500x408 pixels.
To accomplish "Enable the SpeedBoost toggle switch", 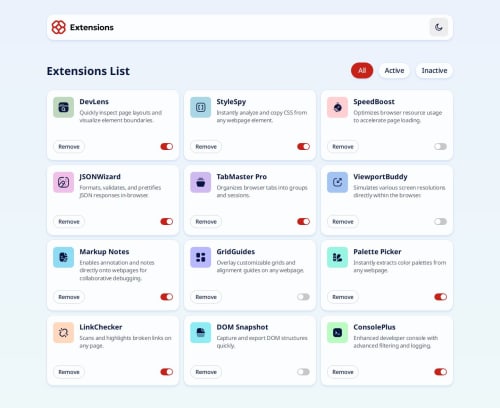I will (440, 146).
